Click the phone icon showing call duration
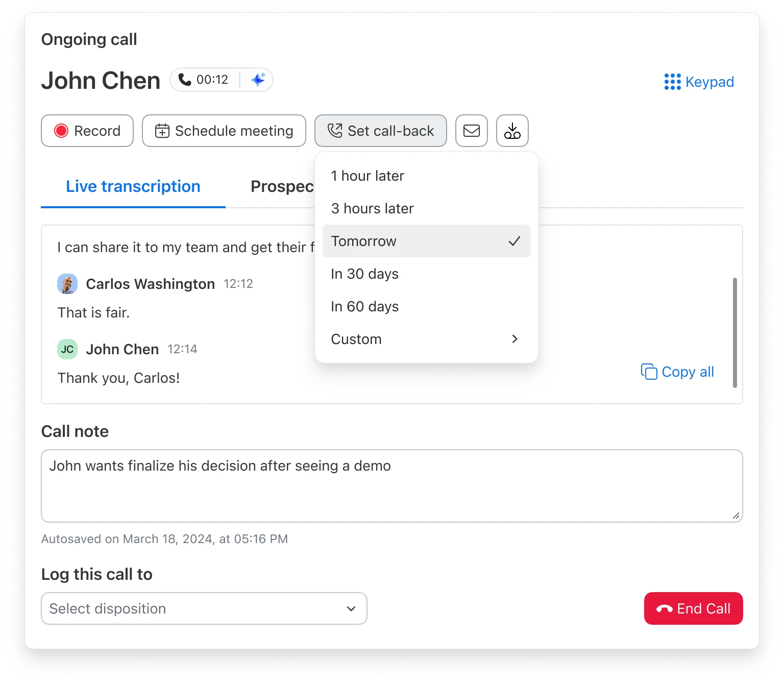Viewport: 784px width, 686px height. [184, 79]
